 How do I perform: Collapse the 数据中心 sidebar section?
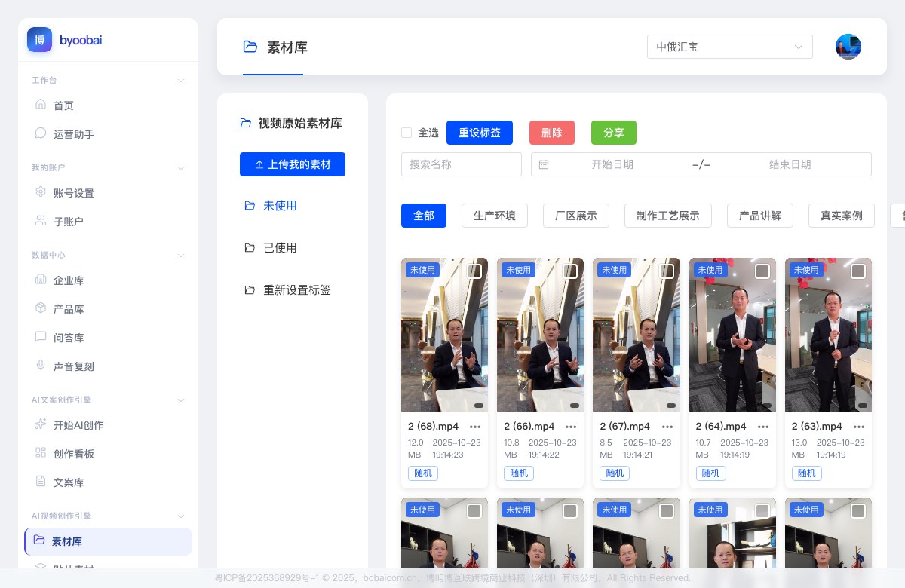click(x=180, y=255)
